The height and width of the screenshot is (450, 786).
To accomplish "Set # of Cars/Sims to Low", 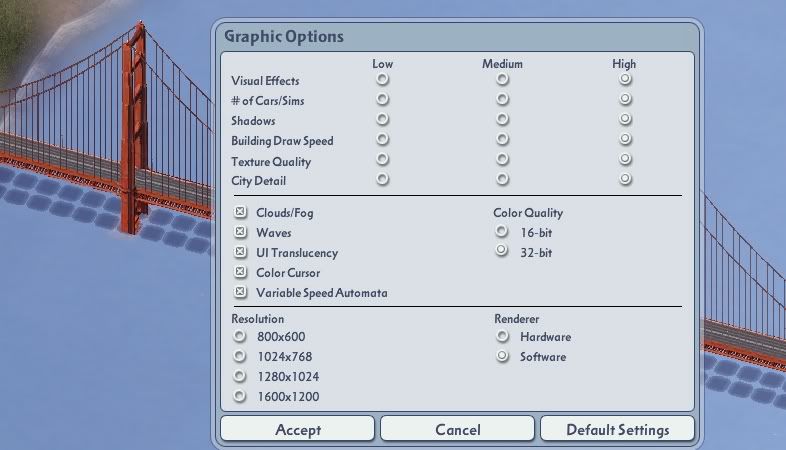I will click(382, 99).
